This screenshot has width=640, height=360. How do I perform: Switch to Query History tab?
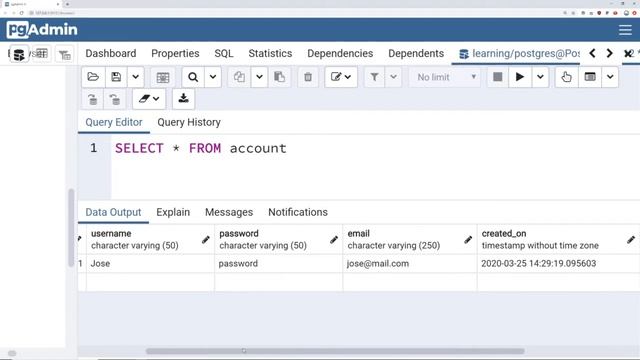tap(189, 122)
